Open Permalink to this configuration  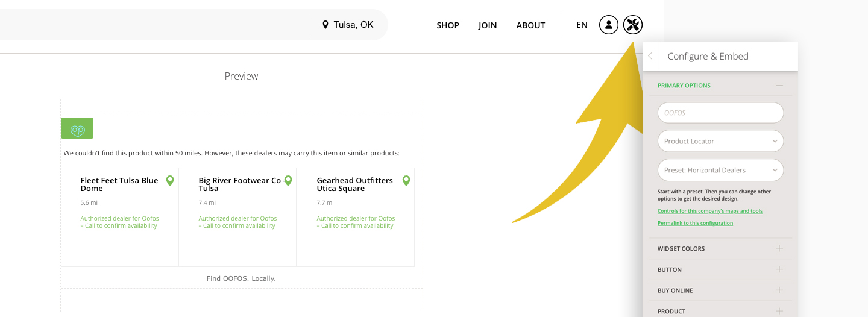tap(696, 223)
